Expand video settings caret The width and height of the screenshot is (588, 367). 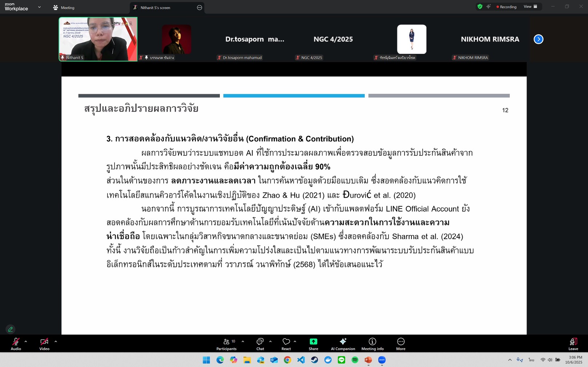(x=56, y=342)
